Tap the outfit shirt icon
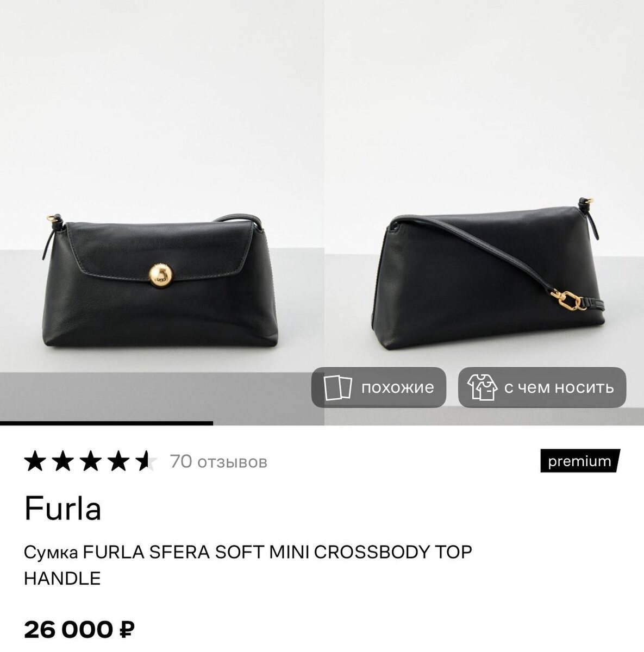The image size is (644, 652). pos(483,387)
